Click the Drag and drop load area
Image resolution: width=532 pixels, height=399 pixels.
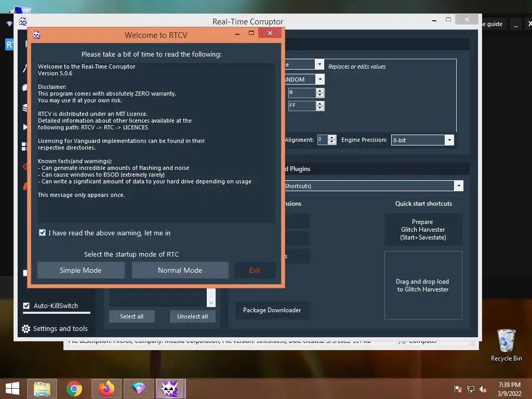(423, 285)
